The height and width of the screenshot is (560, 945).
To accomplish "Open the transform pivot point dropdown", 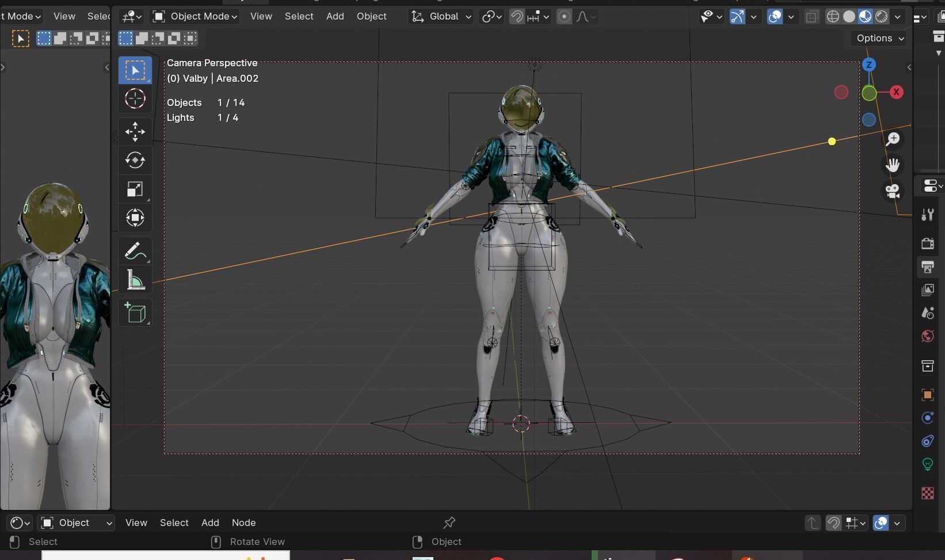I will click(x=491, y=17).
